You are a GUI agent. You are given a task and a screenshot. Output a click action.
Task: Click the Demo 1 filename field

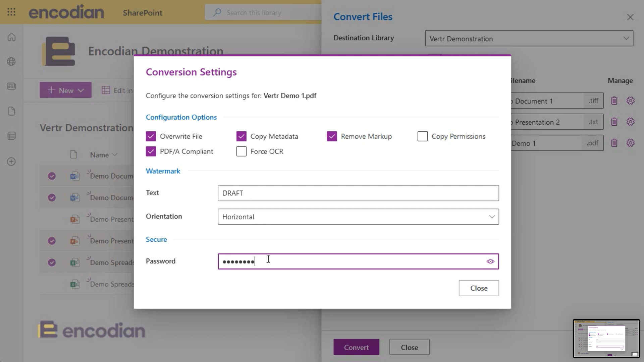547,143
